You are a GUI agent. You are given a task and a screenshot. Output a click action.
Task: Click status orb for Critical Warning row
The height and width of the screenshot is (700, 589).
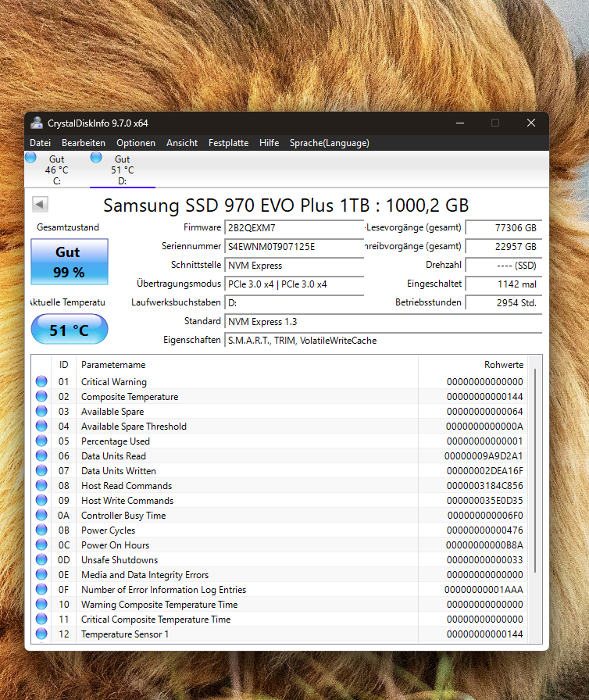(41, 381)
